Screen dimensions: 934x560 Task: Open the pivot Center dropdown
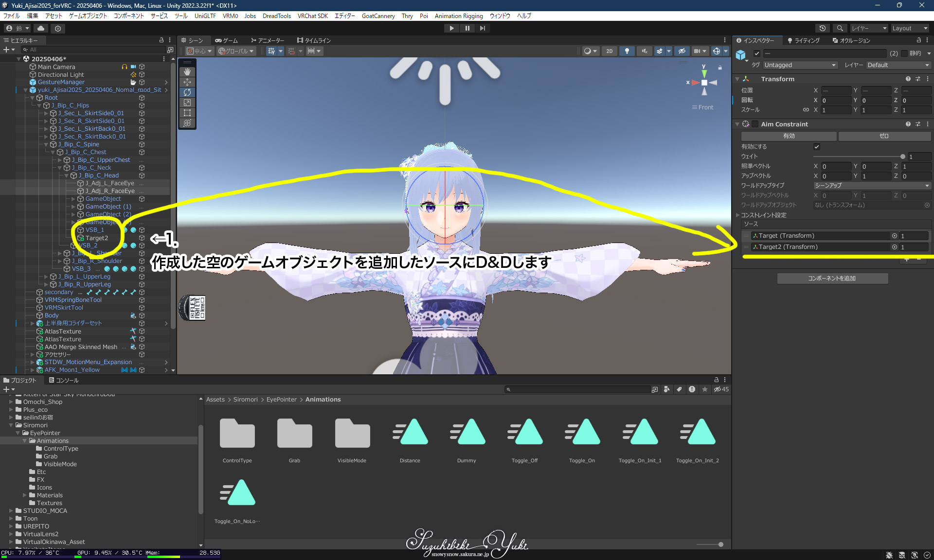[x=200, y=51]
